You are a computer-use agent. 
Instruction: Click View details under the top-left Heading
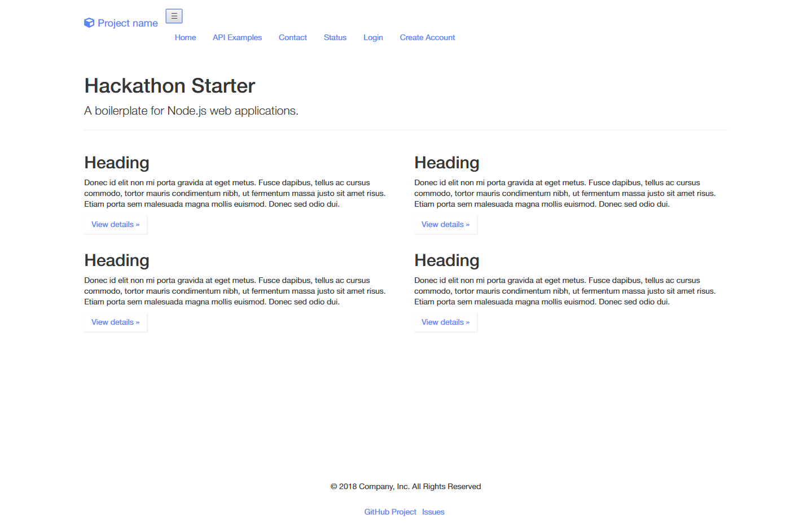pos(115,224)
